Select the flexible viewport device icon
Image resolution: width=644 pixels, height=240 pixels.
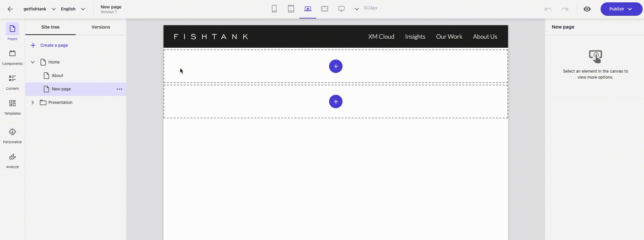coord(325,9)
